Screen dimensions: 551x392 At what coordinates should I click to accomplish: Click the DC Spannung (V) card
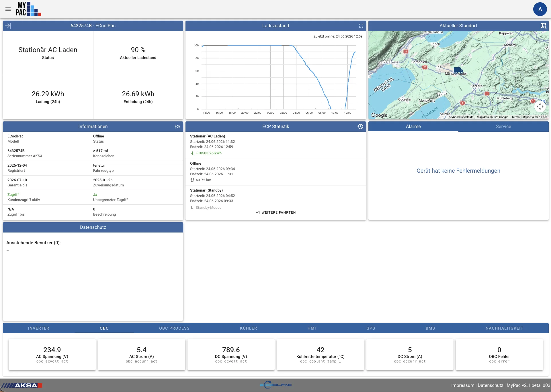coord(231,355)
